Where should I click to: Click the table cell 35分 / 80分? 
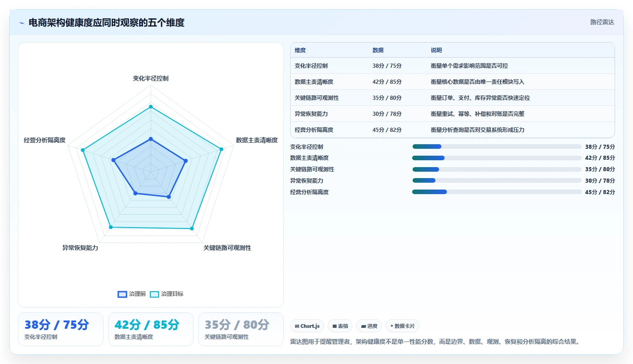coord(387,98)
